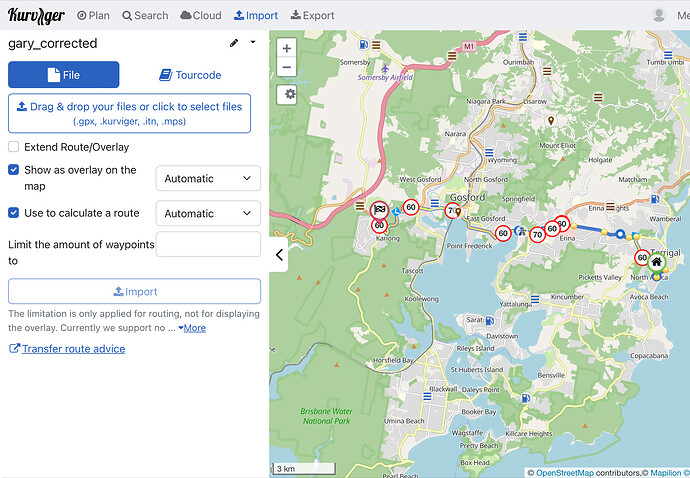Image resolution: width=690 pixels, height=478 pixels.
Task: Click the map zoom out minus button
Action: pyautogui.click(x=287, y=67)
